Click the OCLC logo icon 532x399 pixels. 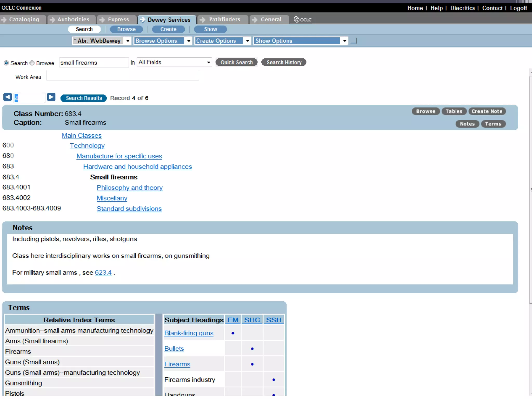pyautogui.click(x=302, y=19)
